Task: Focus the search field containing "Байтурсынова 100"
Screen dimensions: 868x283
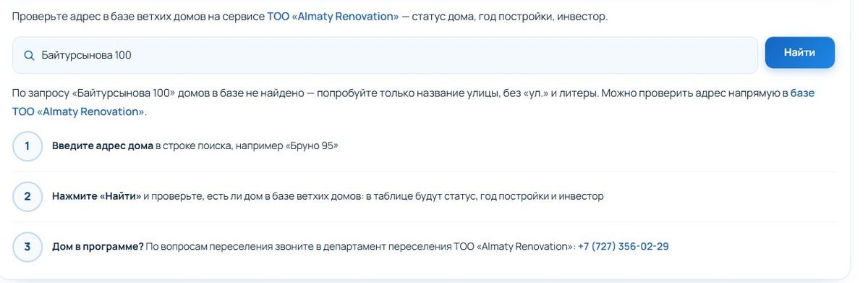Action: [385, 56]
